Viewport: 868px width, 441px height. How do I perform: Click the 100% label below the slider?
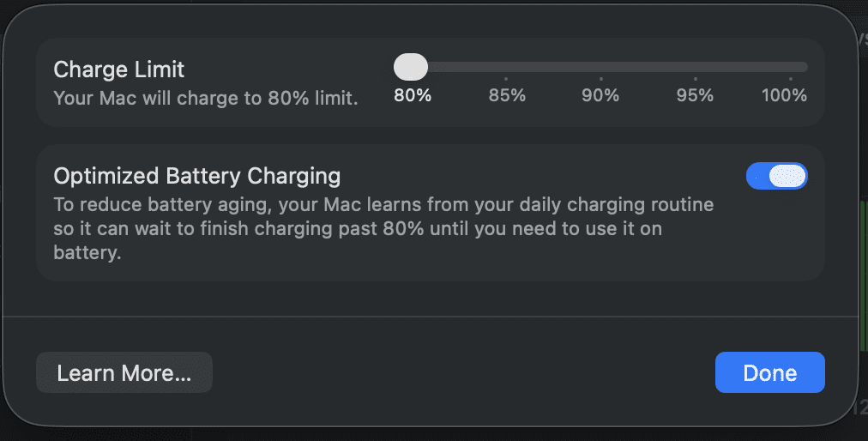pyautogui.click(x=784, y=95)
